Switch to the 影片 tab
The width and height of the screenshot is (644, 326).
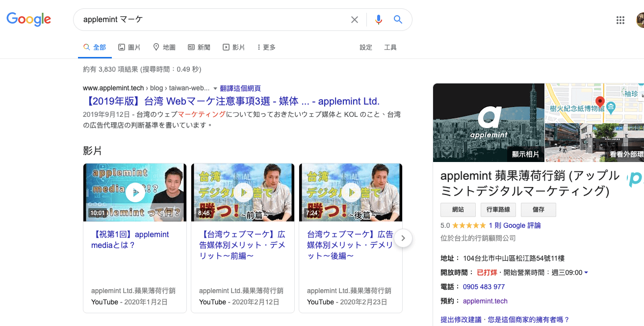tap(234, 47)
